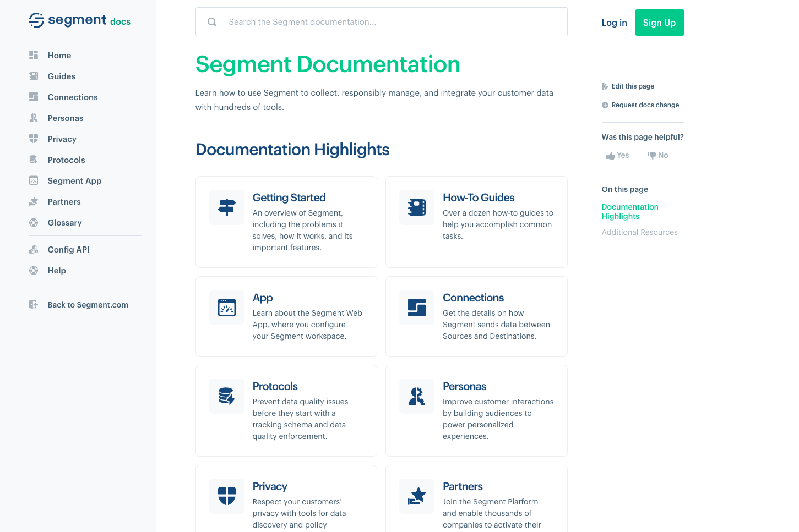
Task: Click the Partners star card icon
Action: point(417,496)
